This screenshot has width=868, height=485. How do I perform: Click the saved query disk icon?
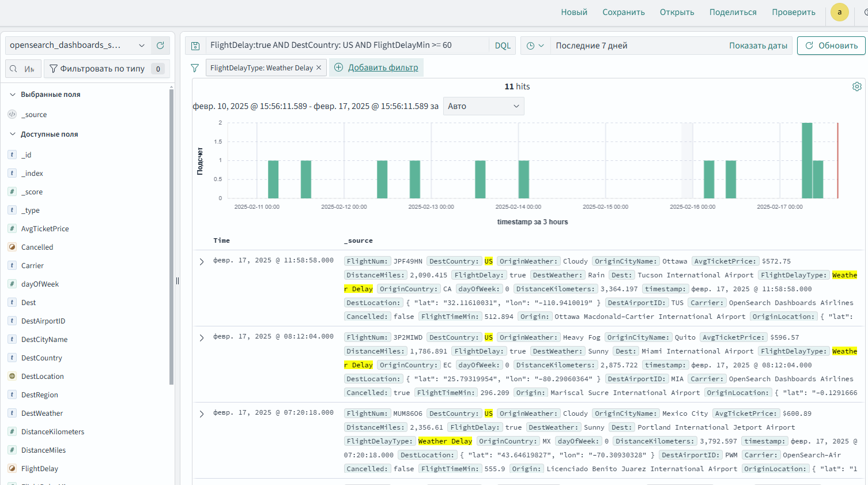(195, 46)
